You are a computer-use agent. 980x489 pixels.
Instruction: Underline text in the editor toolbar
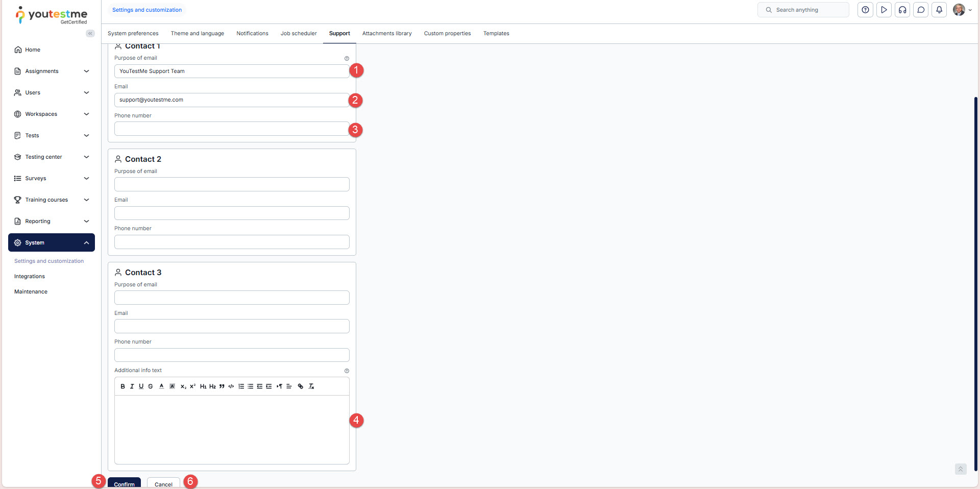click(141, 386)
